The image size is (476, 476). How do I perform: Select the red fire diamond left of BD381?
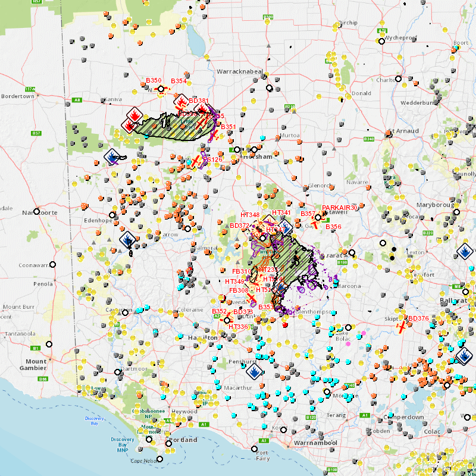(x=181, y=101)
